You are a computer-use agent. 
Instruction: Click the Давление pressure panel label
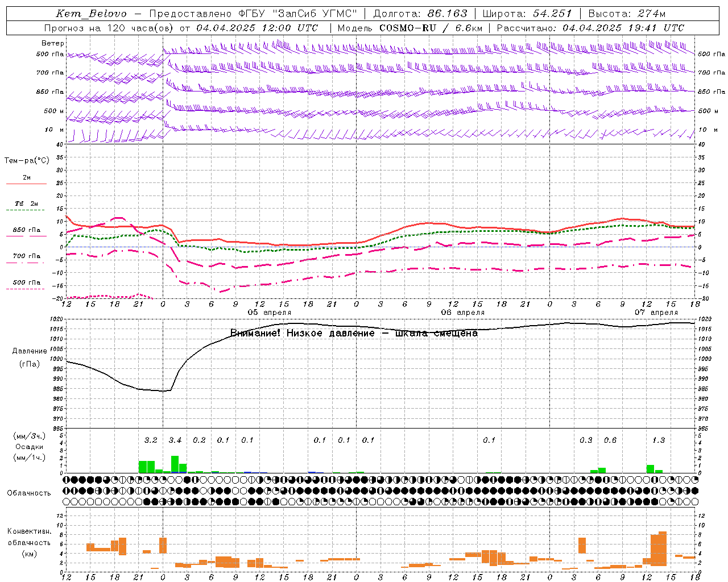(30, 351)
